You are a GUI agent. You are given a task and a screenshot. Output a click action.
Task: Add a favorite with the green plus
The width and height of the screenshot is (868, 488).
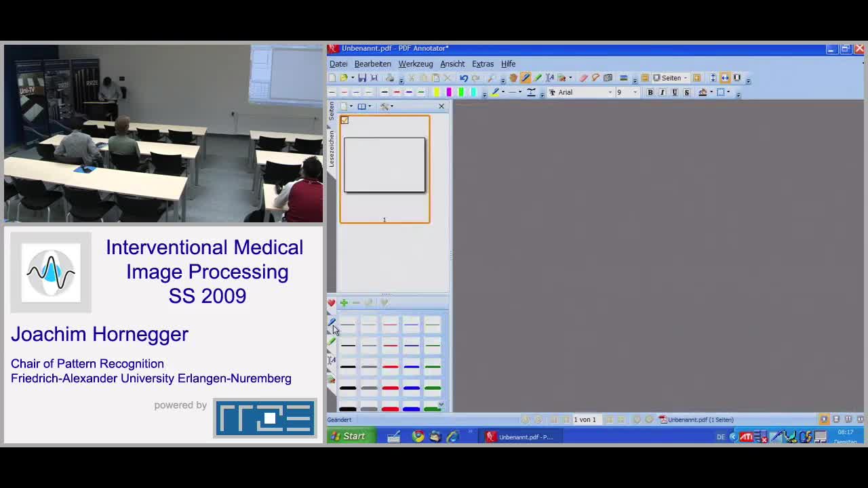[344, 303]
